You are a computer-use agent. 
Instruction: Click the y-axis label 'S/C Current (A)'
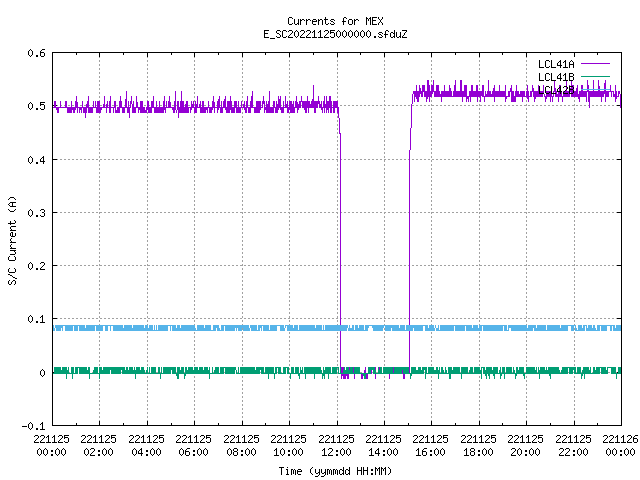(x=13, y=240)
